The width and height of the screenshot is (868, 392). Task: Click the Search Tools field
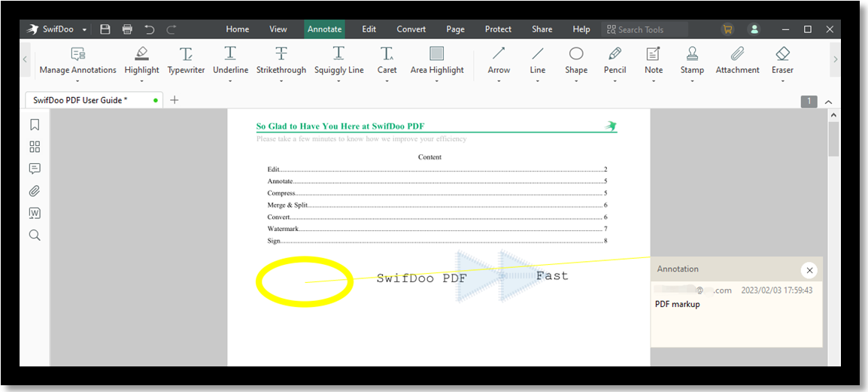pyautogui.click(x=645, y=29)
